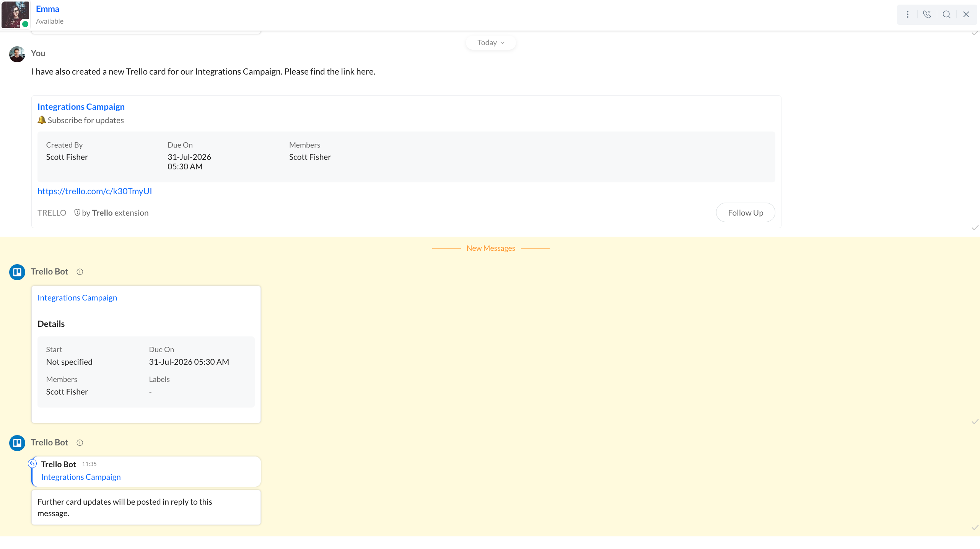The height and width of the screenshot is (549, 980).
Task: Click 'Created By' label in card
Action: coord(64,145)
